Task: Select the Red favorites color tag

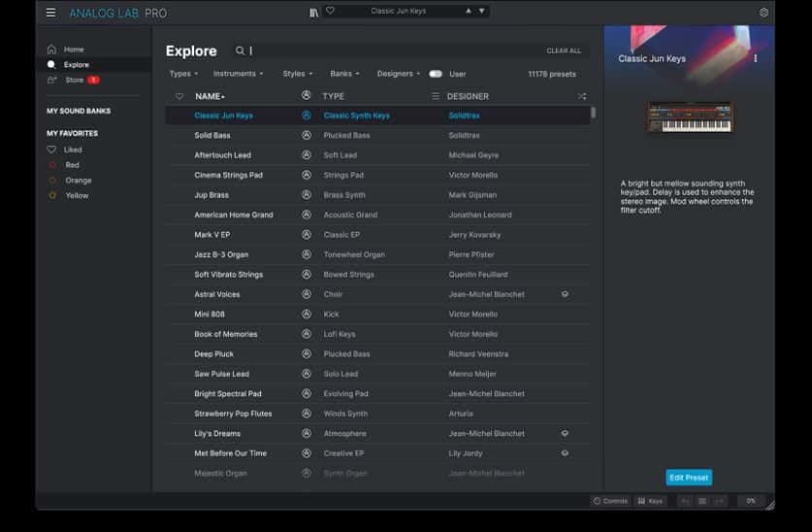Action: [72, 165]
